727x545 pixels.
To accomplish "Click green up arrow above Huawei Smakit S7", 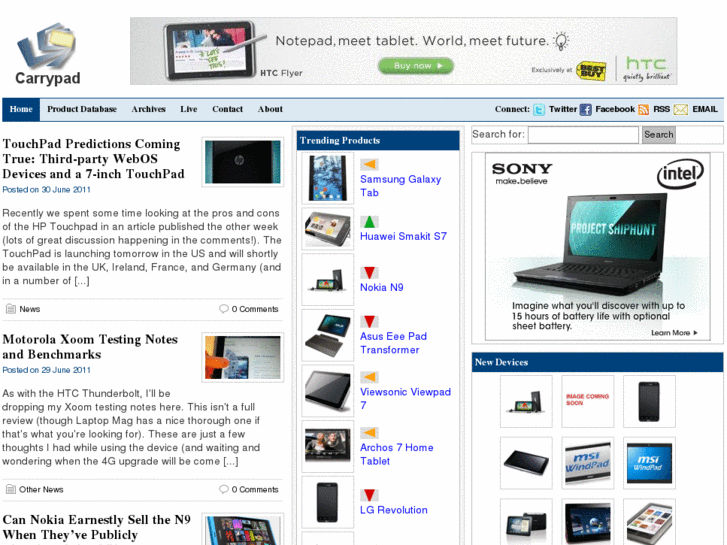I will pyautogui.click(x=369, y=222).
